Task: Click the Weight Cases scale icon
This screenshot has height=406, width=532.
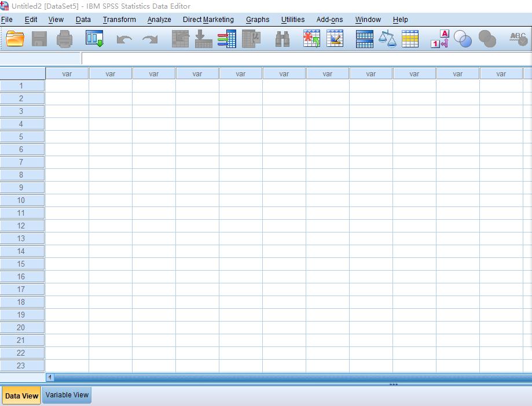Action: (387, 39)
